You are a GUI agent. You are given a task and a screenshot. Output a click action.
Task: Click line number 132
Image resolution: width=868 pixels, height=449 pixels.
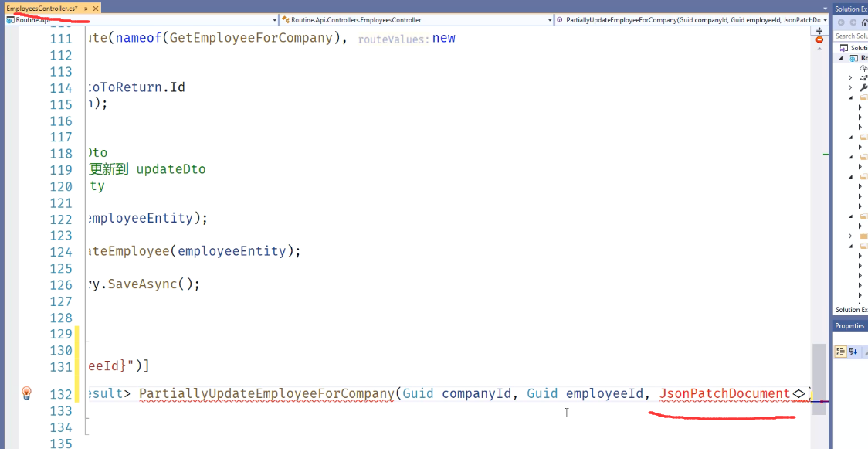coord(61,394)
